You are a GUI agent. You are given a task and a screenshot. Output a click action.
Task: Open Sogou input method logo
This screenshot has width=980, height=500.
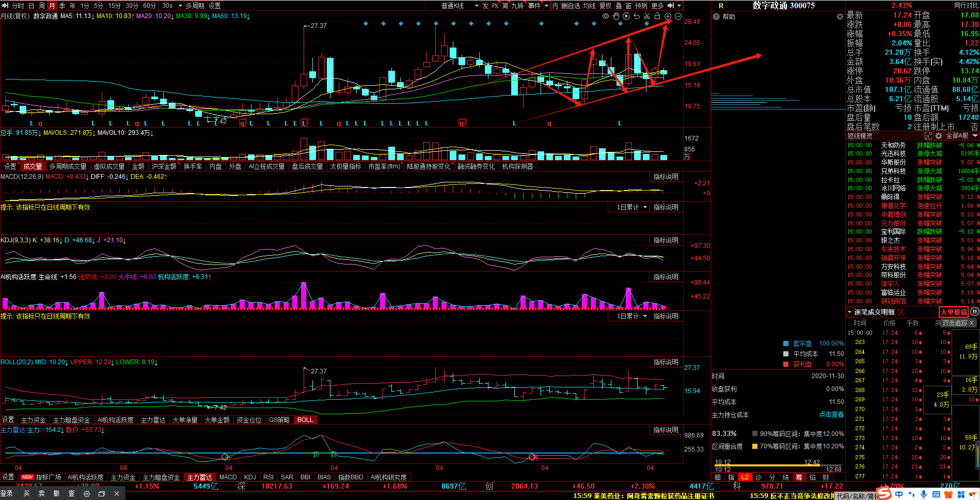point(884,493)
